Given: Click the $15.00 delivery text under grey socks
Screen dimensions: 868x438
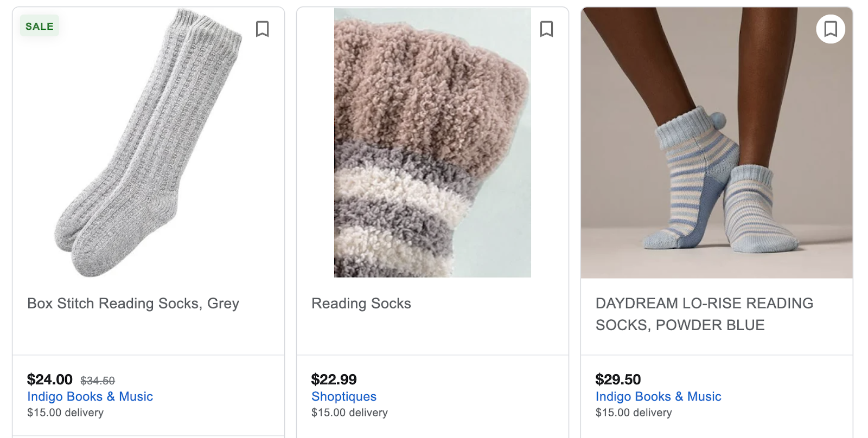Looking at the screenshot, I should click(x=65, y=413).
